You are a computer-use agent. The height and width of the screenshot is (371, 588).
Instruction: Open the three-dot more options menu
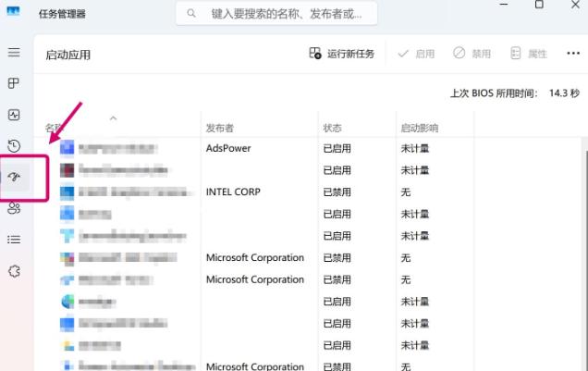click(572, 55)
